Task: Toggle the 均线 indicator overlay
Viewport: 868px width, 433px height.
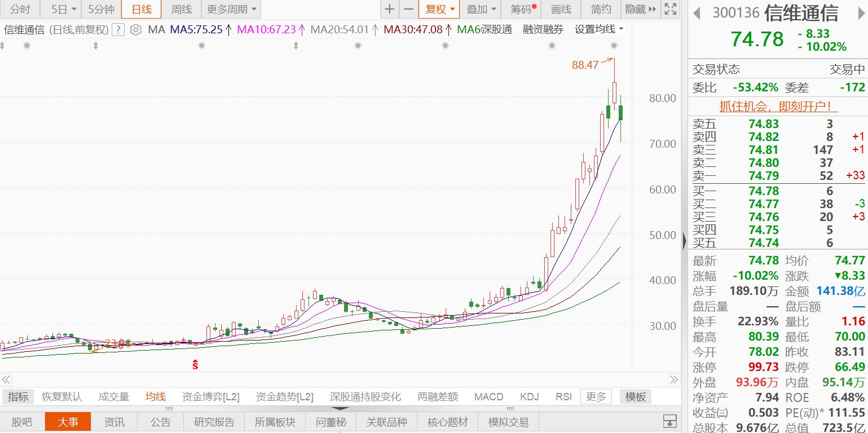Action: tap(156, 397)
